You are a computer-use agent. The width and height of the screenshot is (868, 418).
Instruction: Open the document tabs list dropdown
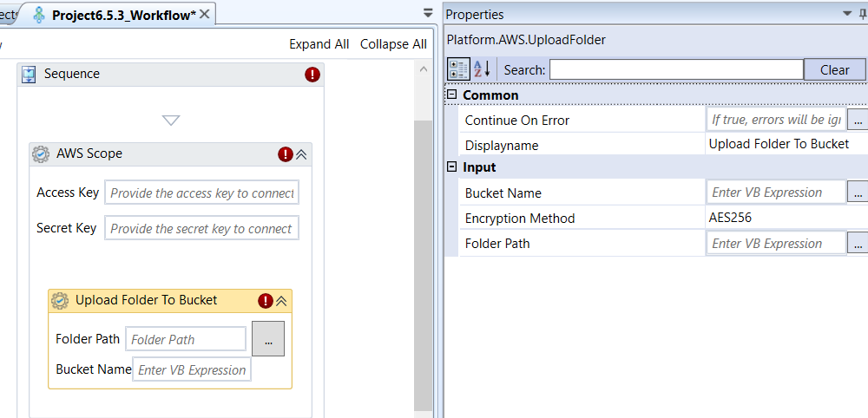tap(428, 13)
